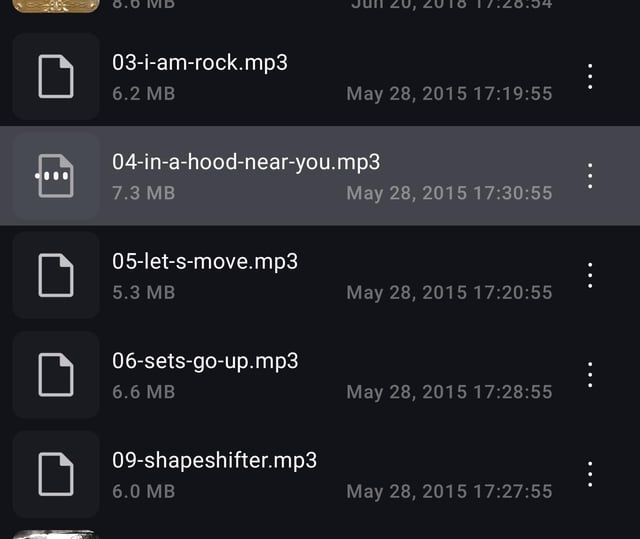Select the 03-i-am-rock.mp3 file name

coord(200,63)
